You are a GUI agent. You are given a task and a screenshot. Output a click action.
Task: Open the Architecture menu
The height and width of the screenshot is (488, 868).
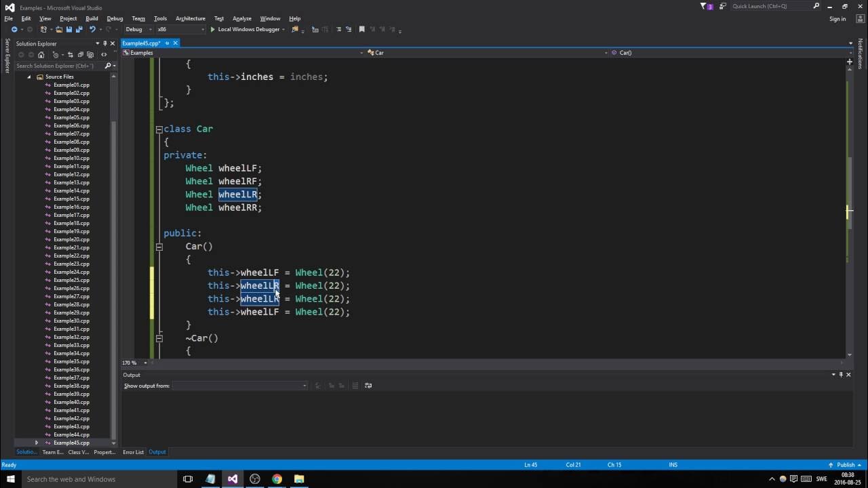[x=191, y=18]
